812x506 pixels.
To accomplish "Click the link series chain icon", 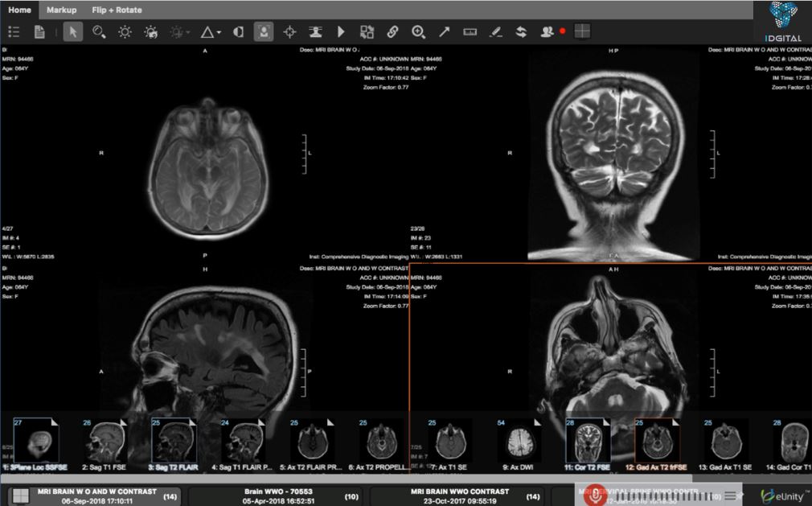I will 392,32.
